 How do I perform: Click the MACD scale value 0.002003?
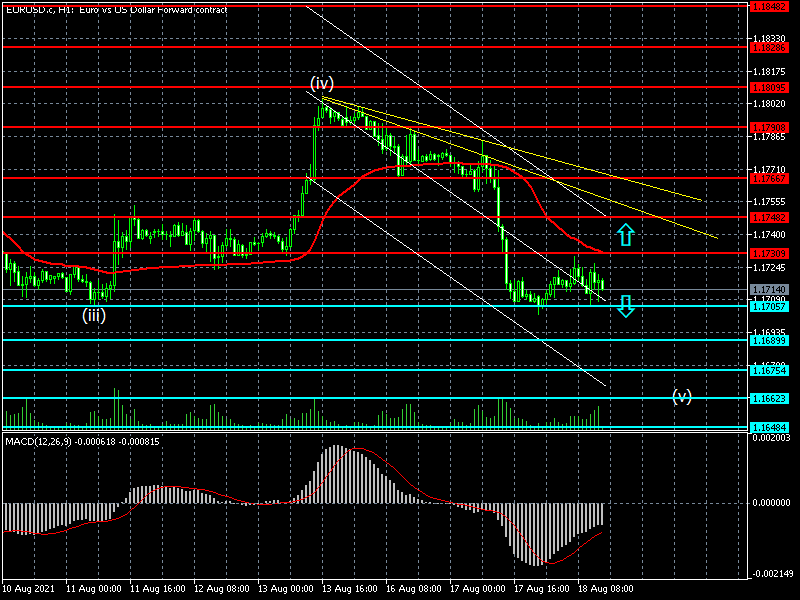click(771, 438)
